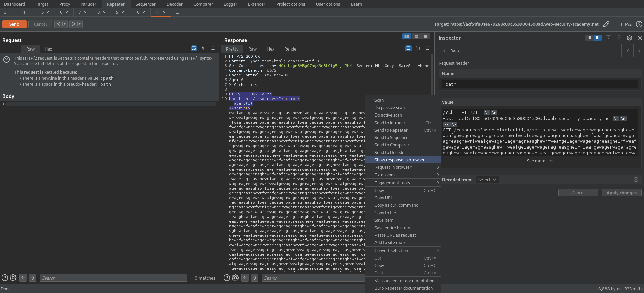Viewport: 644px width, 293px height.
Task: Open the forward-history dropdown arrow
Action: (80, 24)
